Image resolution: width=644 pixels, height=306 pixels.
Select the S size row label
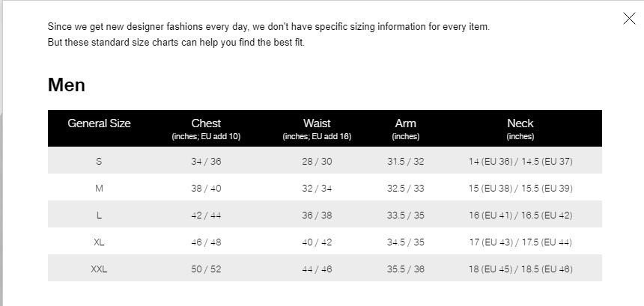(99, 162)
